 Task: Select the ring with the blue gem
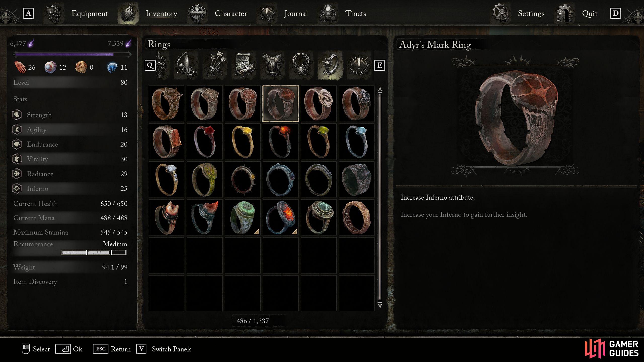pos(356,142)
